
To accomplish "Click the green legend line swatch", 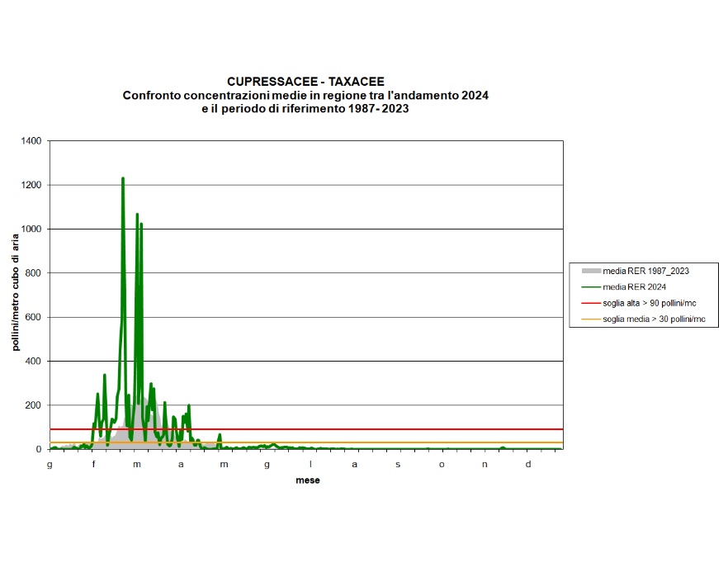I will (x=591, y=287).
